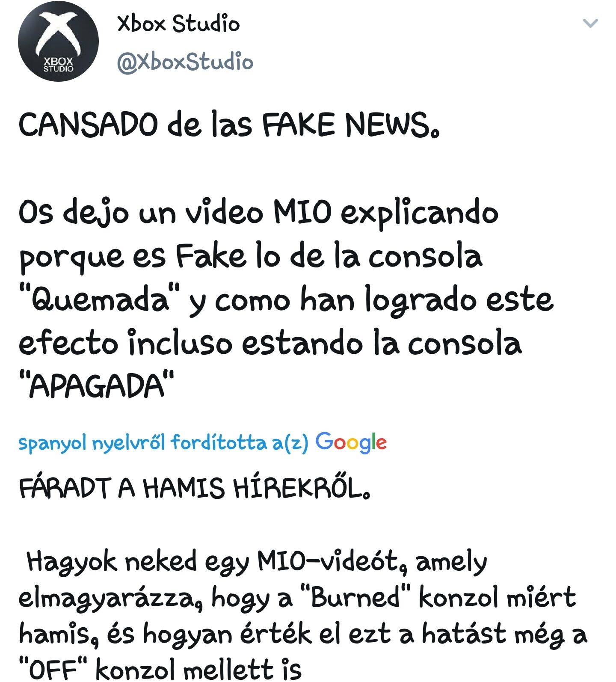
Task: Click the line starting 'Hagyok neked egy'
Action: (257, 562)
